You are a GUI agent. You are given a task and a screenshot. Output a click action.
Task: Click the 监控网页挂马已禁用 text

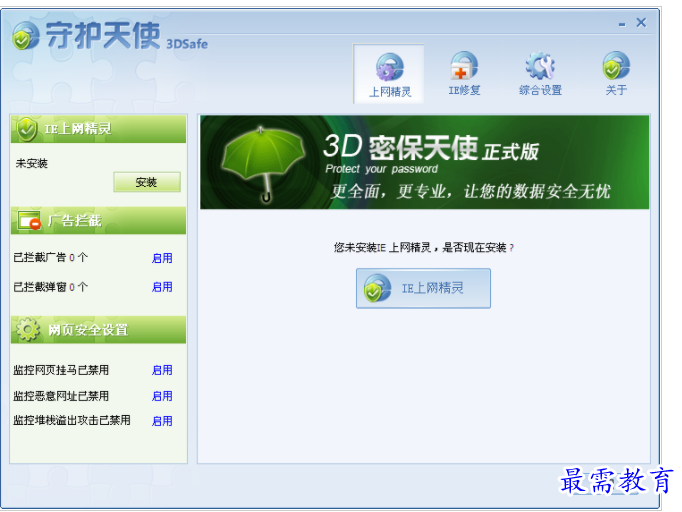tap(61, 370)
